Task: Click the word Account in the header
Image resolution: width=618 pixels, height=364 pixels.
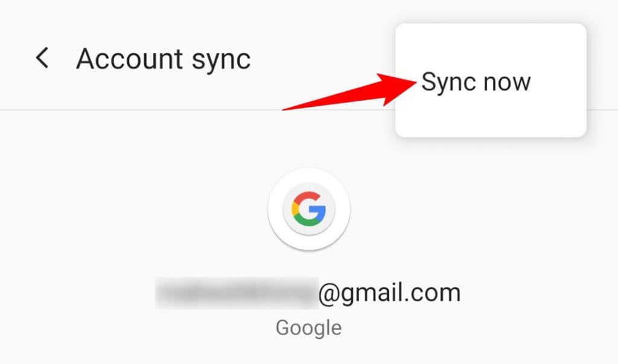Action: 130,59
